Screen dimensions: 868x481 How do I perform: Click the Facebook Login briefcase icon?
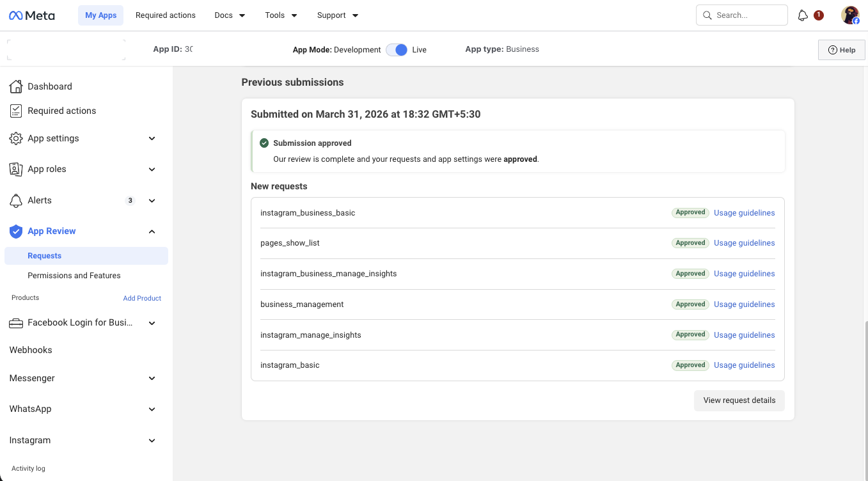click(16, 323)
